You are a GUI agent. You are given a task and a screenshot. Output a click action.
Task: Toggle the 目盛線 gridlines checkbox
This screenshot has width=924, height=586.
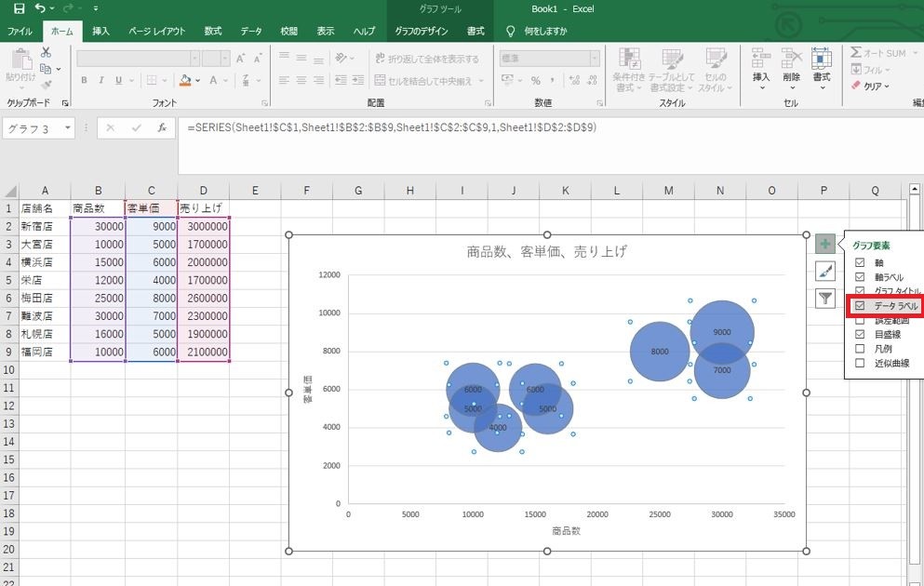[860, 334]
